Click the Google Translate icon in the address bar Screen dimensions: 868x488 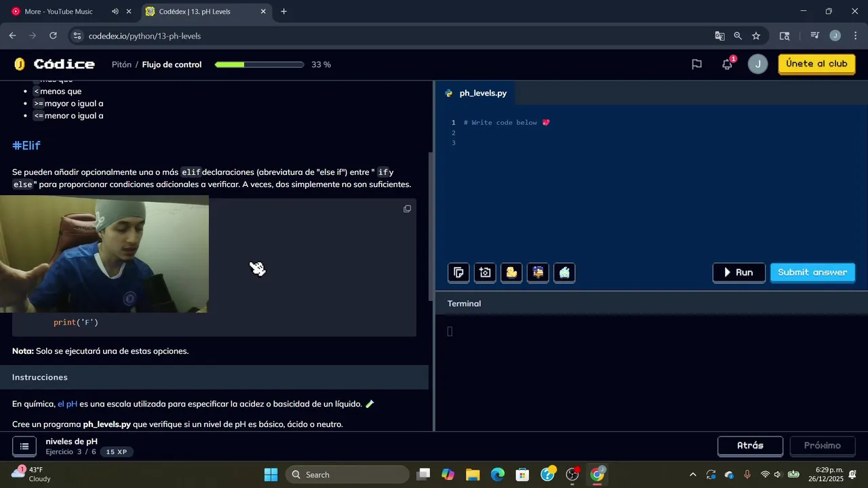719,36
